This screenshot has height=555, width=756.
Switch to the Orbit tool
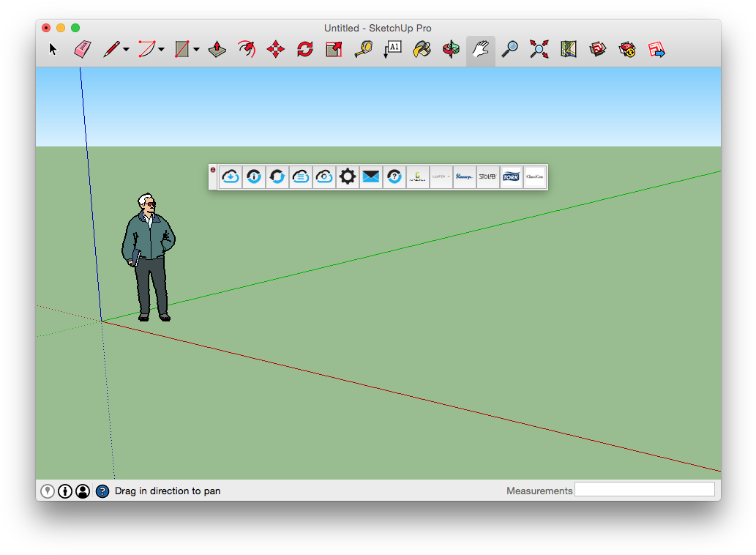[451, 49]
